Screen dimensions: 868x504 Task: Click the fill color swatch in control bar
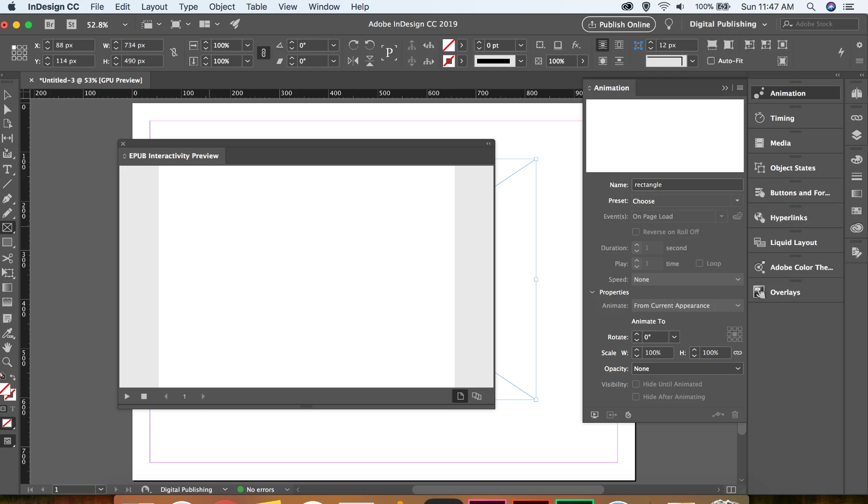point(449,45)
